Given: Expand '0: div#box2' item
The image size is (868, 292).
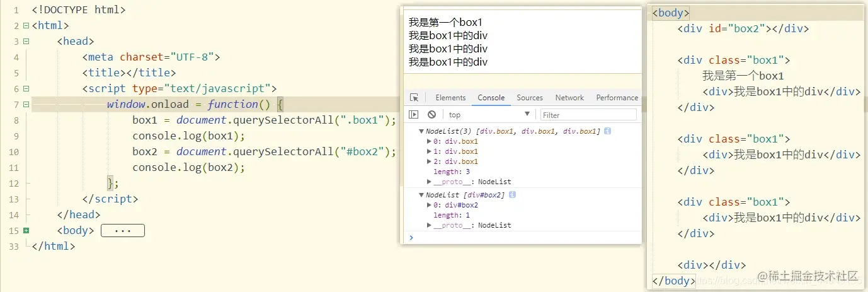Looking at the screenshot, I should pyautogui.click(x=430, y=205).
